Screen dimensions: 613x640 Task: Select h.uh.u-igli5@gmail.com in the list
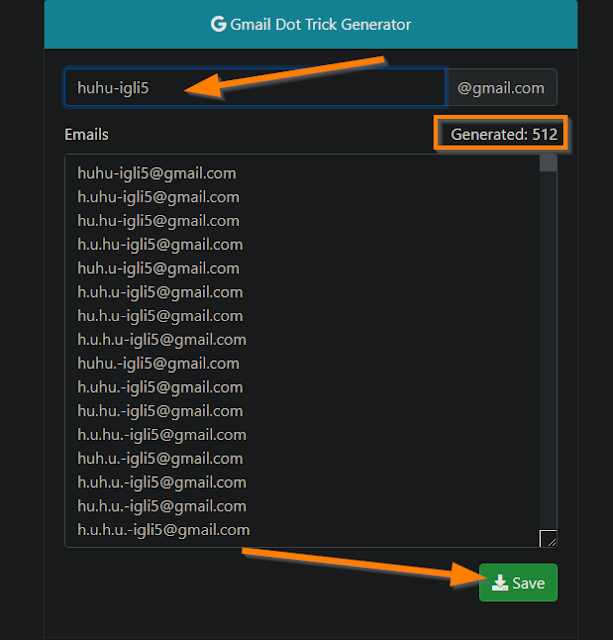point(160,292)
